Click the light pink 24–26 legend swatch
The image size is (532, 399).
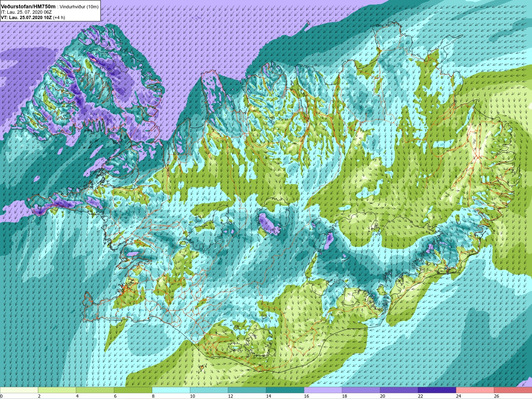[475, 390]
